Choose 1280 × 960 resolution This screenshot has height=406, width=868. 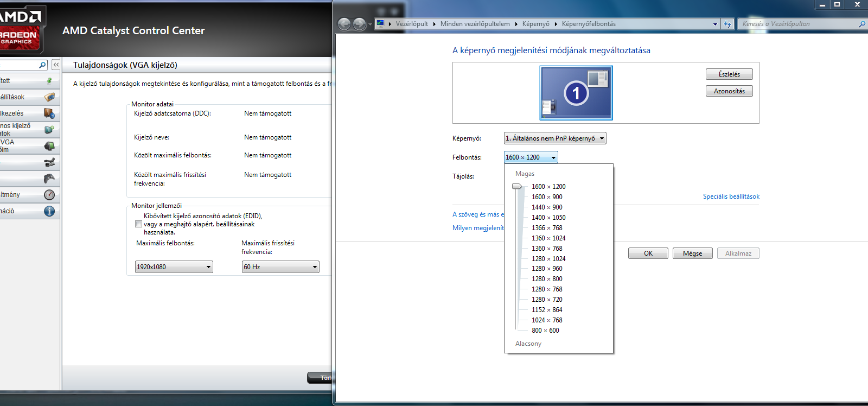547,269
